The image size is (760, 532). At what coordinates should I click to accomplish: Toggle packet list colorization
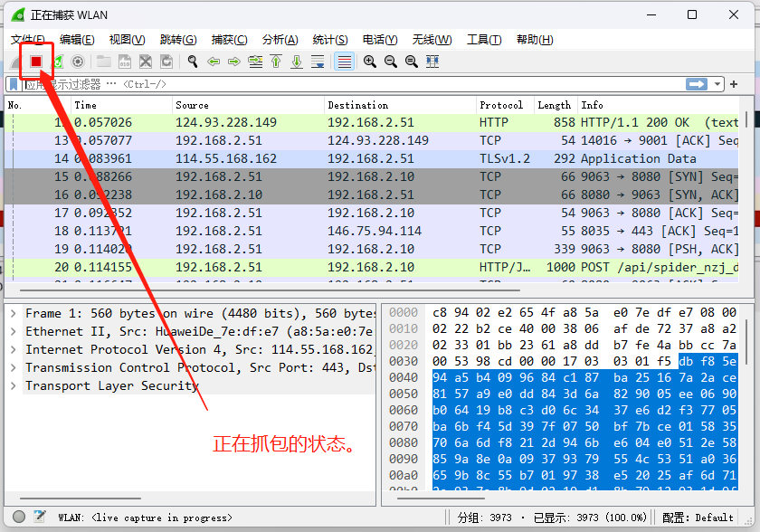tap(344, 62)
